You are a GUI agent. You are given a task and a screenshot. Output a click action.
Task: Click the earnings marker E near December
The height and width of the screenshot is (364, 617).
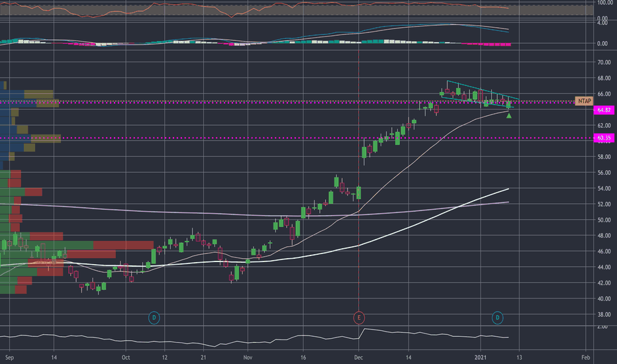(358, 318)
